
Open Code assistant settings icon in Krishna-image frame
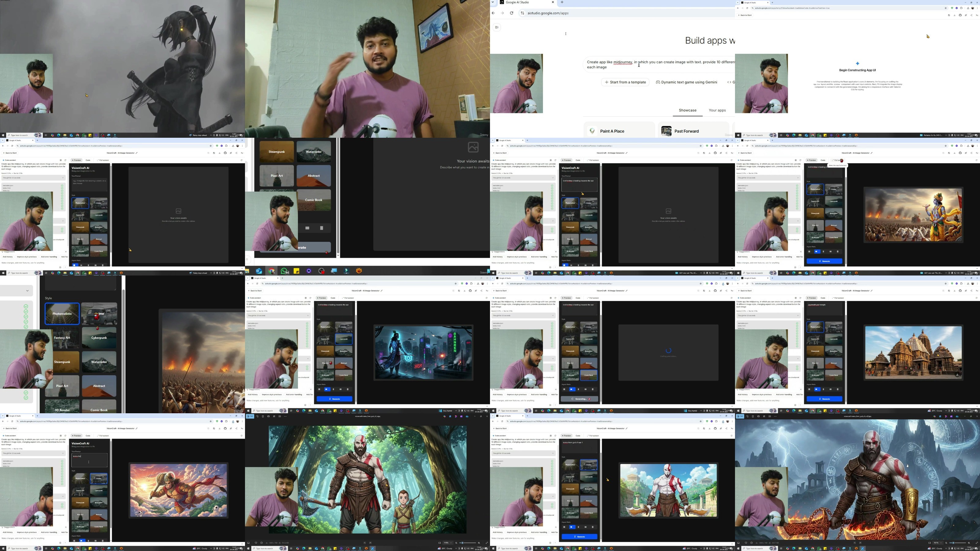pyautogui.click(x=796, y=160)
